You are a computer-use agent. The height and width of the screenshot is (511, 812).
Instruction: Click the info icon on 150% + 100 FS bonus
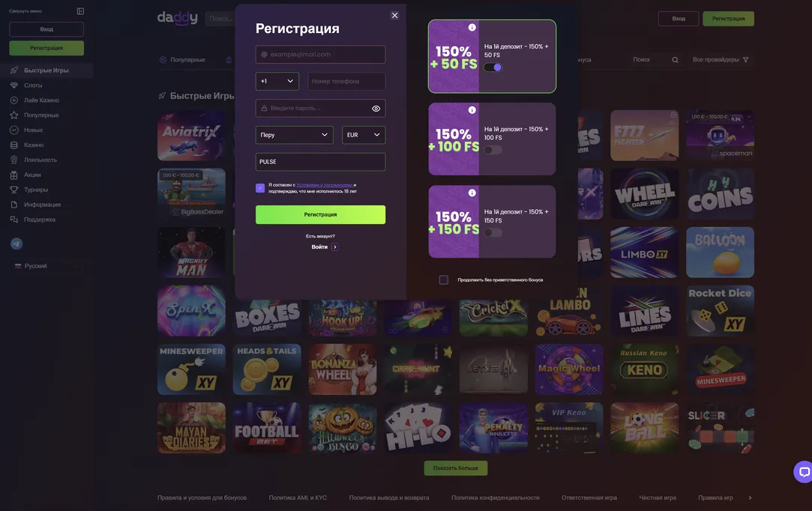point(472,109)
